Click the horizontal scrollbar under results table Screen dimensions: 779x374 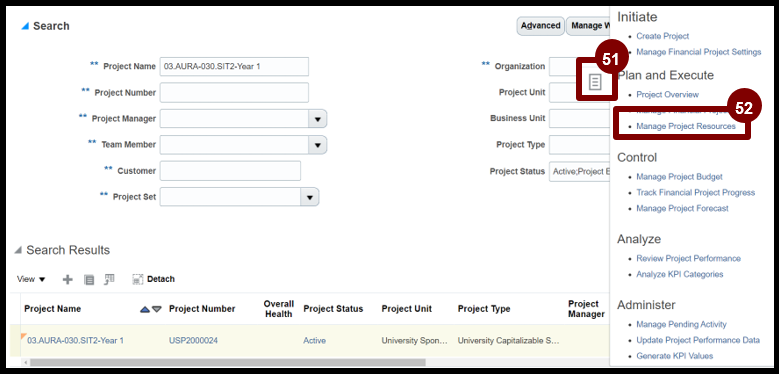[x=227, y=363]
